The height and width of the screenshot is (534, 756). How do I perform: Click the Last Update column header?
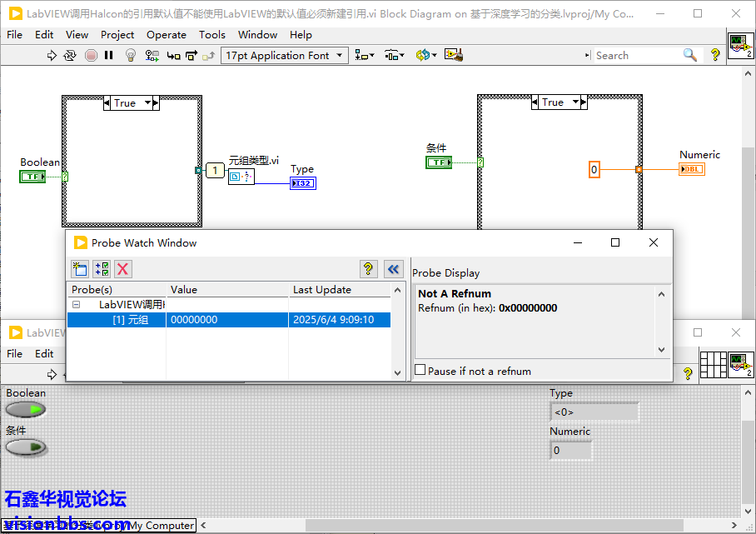[322, 290]
